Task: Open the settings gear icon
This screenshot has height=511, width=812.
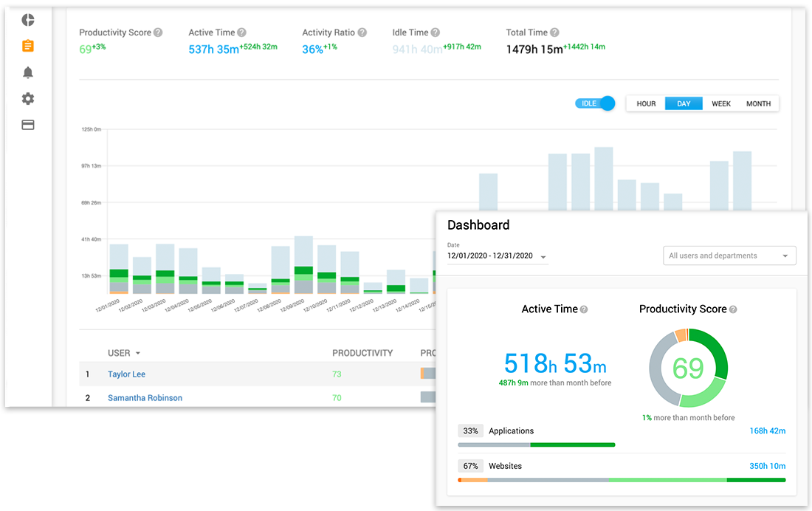Action: point(28,98)
